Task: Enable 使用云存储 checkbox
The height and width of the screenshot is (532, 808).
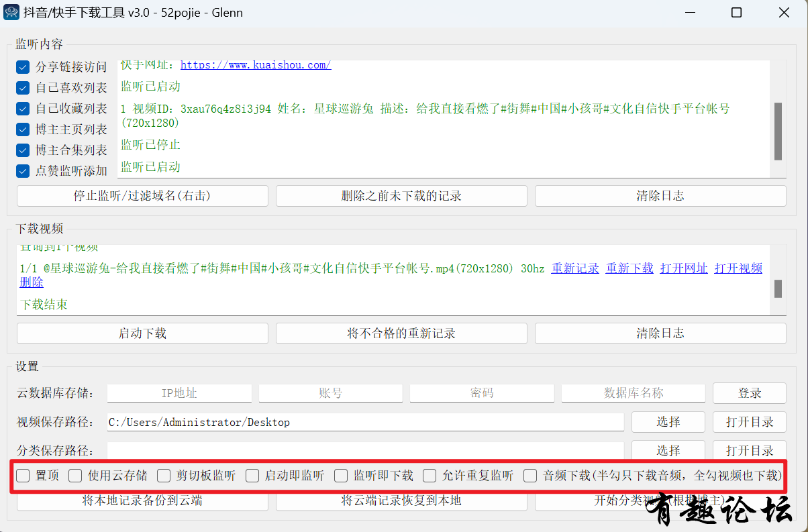Action: [x=75, y=476]
